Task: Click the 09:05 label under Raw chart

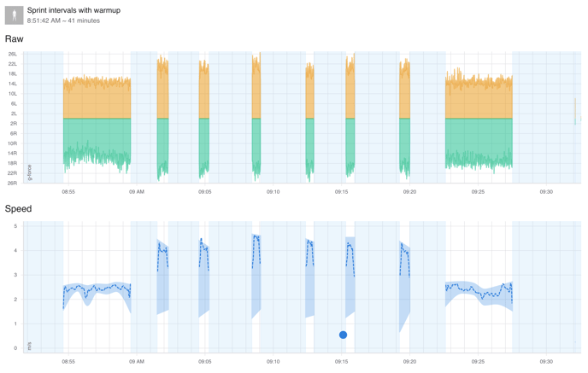Action: pyautogui.click(x=205, y=192)
